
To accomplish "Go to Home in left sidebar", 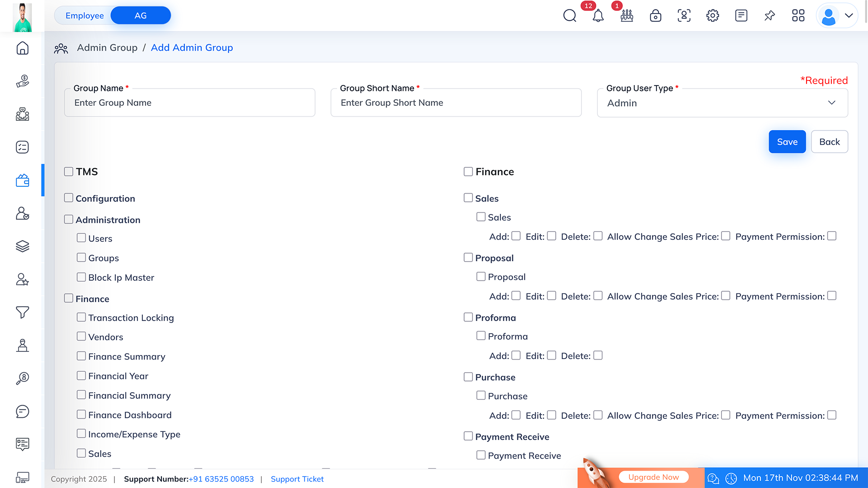I will click(x=22, y=48).
